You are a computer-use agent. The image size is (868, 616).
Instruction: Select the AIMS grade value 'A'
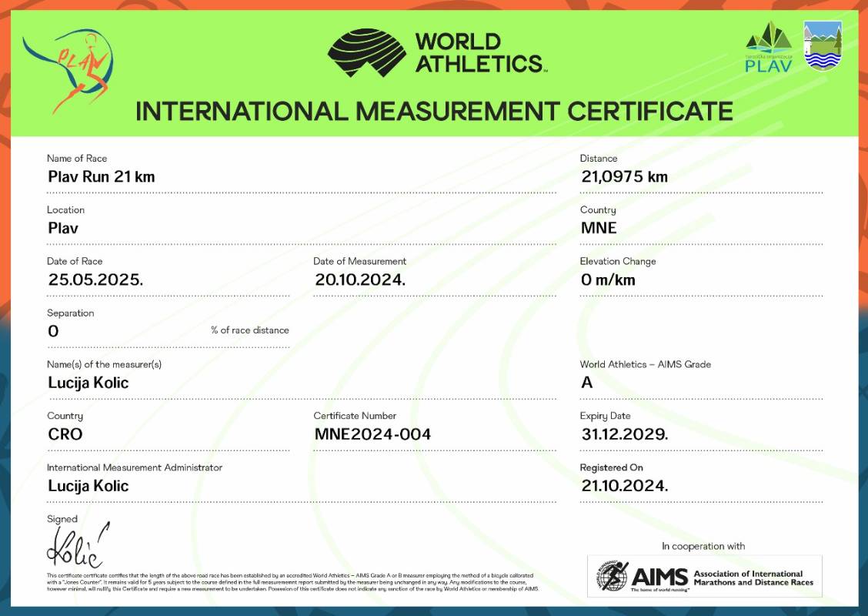[587, 382]
